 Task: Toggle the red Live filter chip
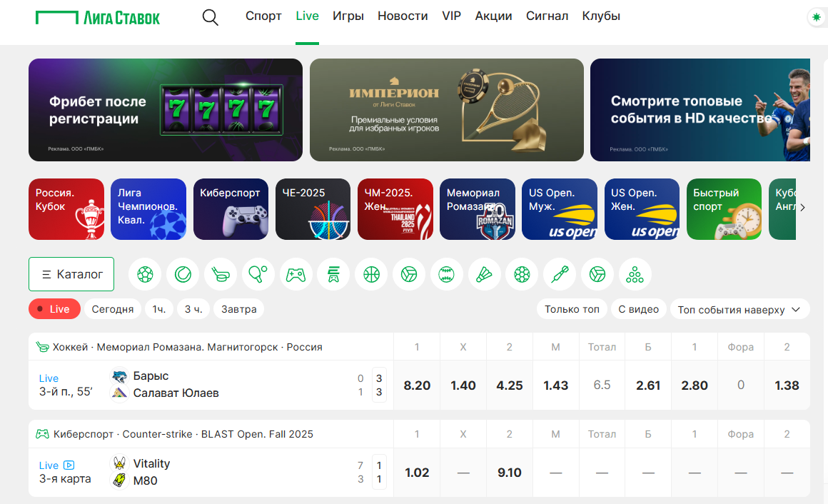[54, 309]
